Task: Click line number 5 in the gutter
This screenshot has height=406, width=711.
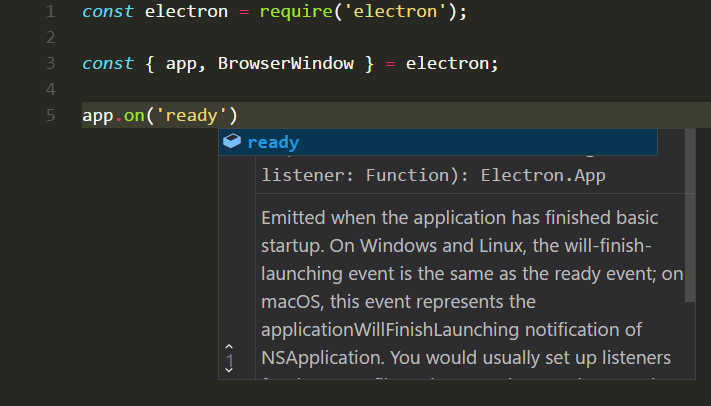Action: pyautogui.click(x=50, y=115)
